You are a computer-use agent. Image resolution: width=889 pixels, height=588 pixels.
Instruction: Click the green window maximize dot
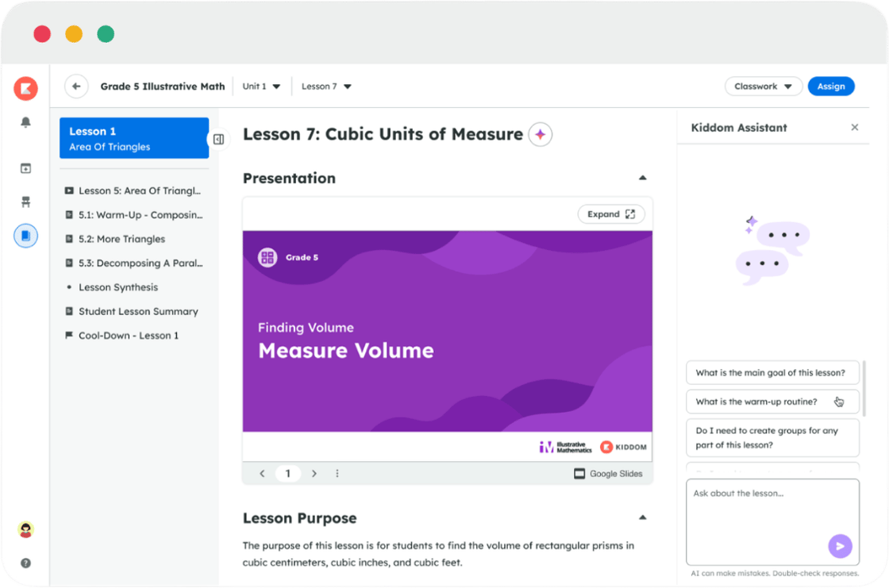(106, 34)
